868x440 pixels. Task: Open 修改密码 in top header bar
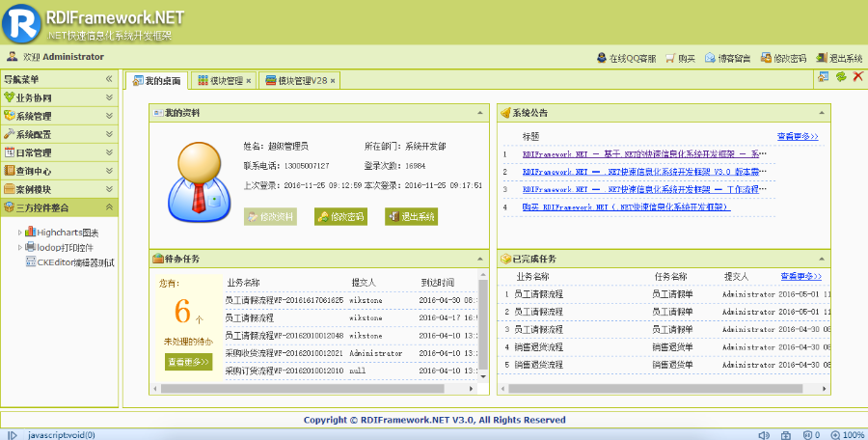tap(783, 58)
